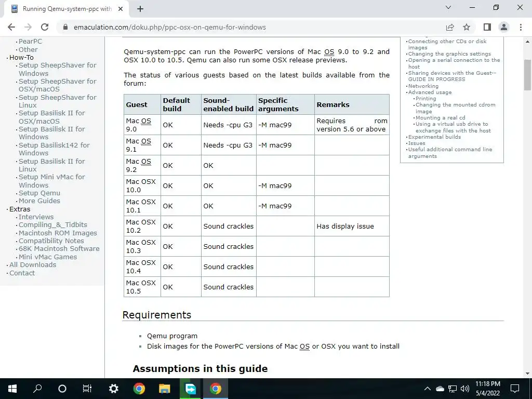Open the Windows Start menu

click(x=12, y=389)
